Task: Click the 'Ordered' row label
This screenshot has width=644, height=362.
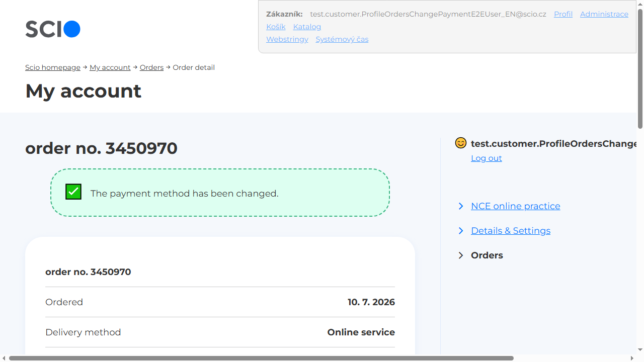Action: point(64,302)
